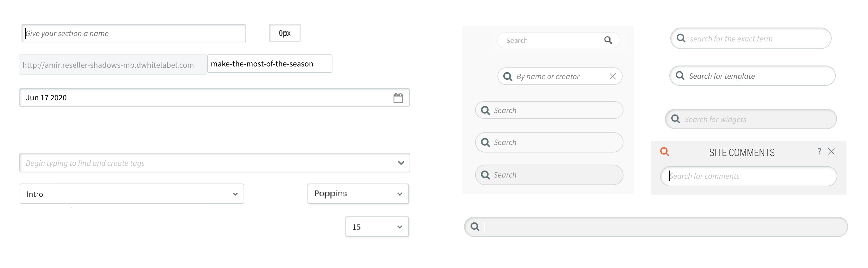Close the Site Comments panel
Screen dimensions: 868x268
[831, 152]
